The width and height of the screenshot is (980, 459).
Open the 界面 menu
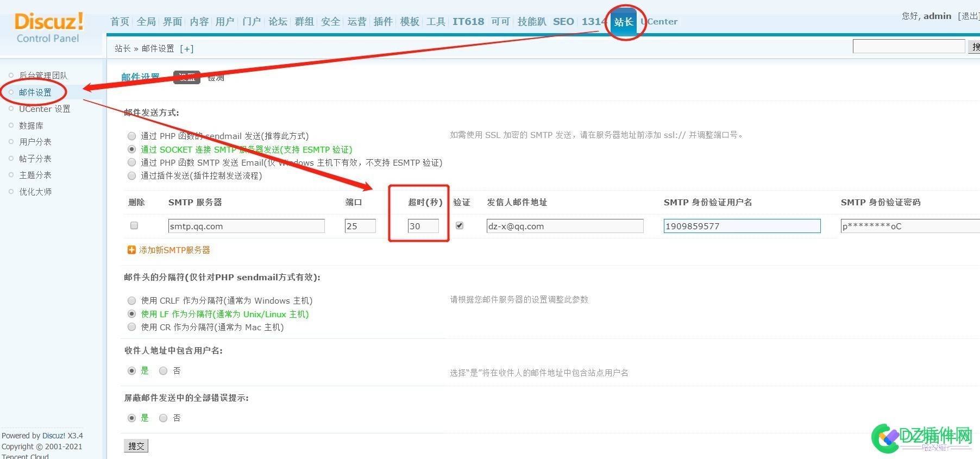click(x=173, y=22)
